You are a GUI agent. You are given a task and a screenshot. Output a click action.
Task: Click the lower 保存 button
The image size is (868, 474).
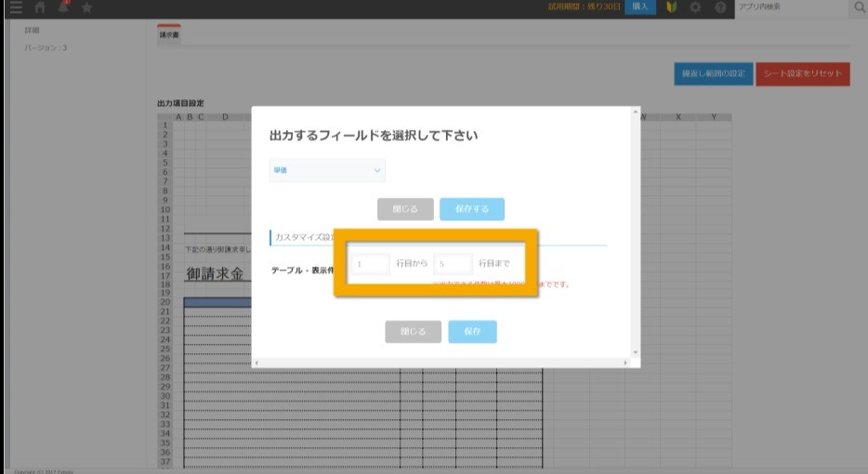(x=472, y=331)
